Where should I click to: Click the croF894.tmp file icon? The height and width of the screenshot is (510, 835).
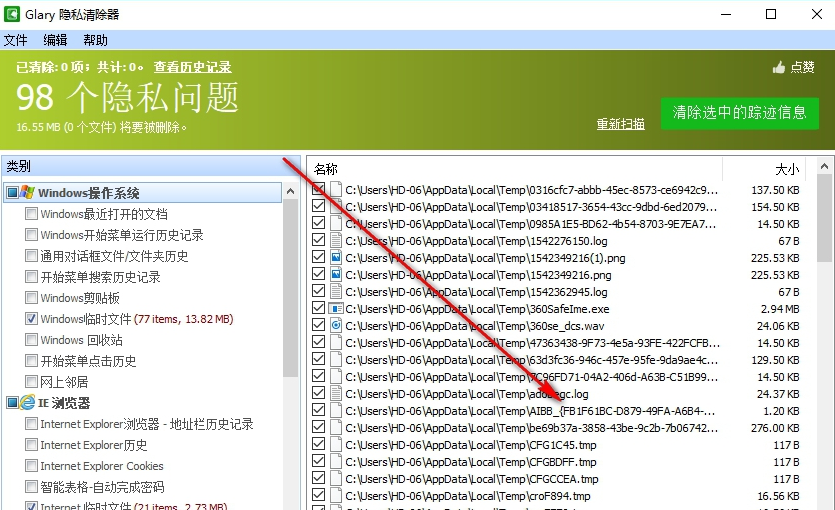pyautogui.click(x=335, y=496)
